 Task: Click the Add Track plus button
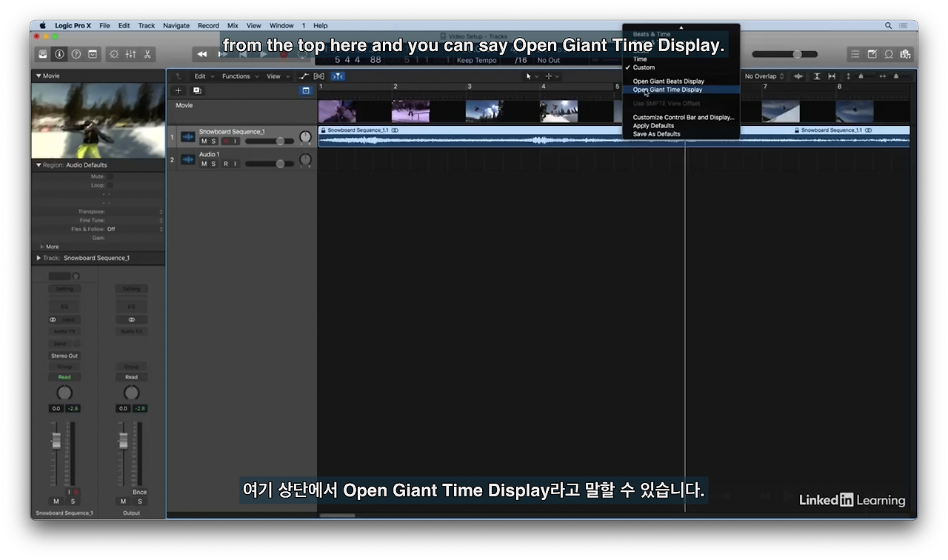point(178,90)
